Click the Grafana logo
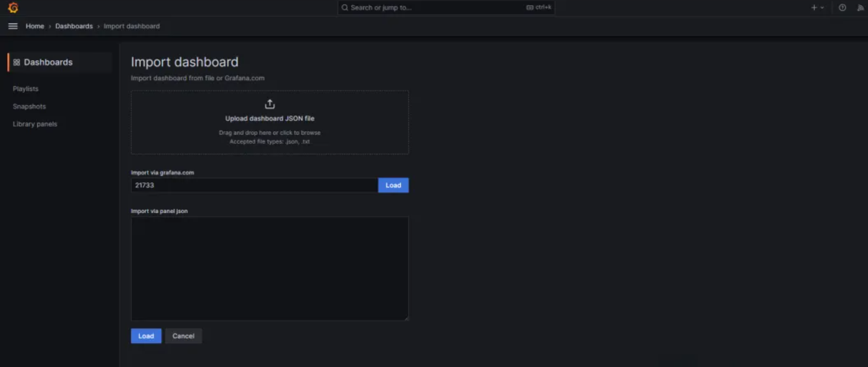Screen dimensions: 868x367 pos(13,8)
